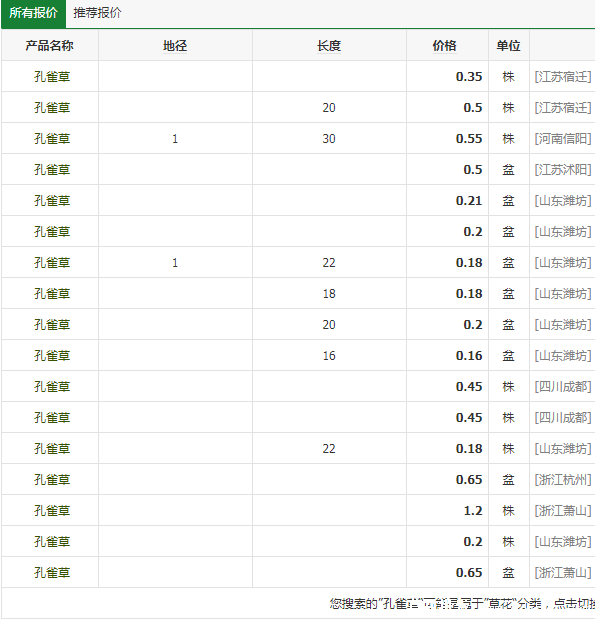Image resolution: width=595 pixels, height=620 pixels.
Task: Open 孔雀草 listing priced 0.55
Action: coord(52,139)
